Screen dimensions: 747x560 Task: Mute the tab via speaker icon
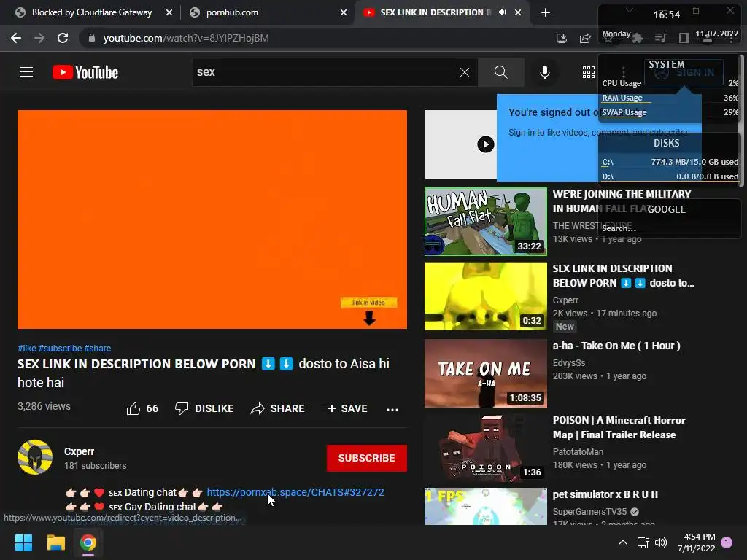502,12
